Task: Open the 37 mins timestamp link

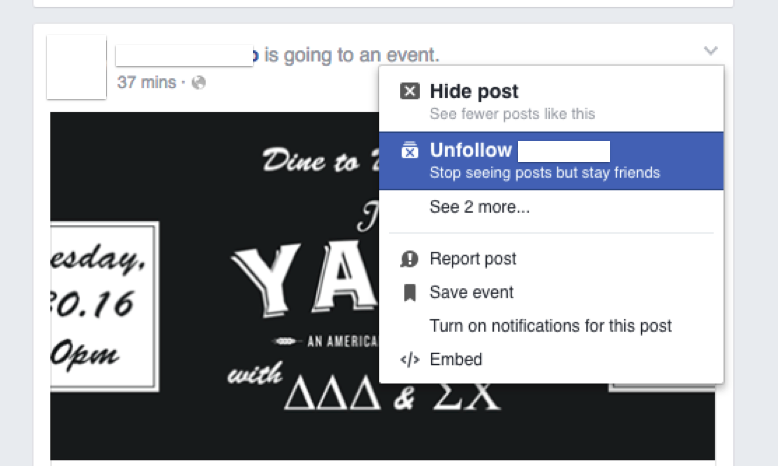Action: 146,82
